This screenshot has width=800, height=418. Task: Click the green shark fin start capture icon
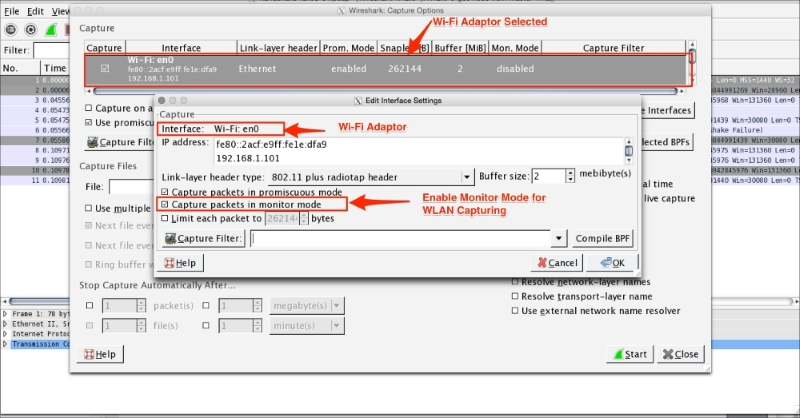click(51, 30)
